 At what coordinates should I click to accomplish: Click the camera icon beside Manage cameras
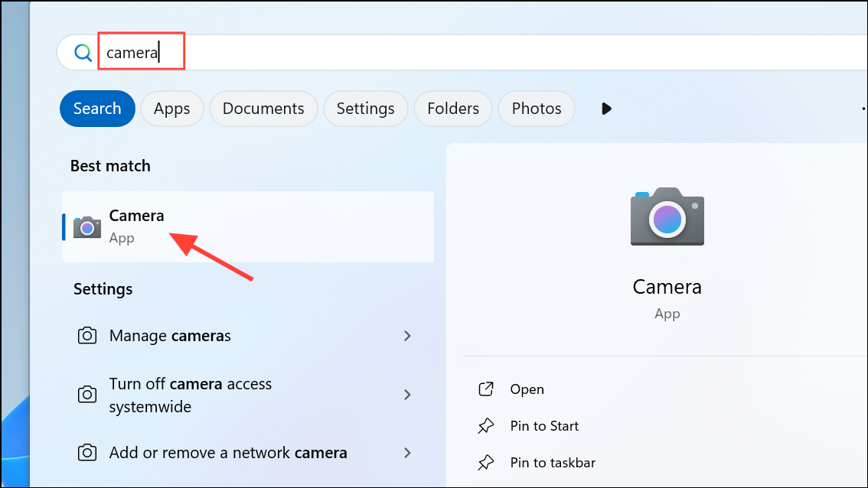[x=87, y=335]
